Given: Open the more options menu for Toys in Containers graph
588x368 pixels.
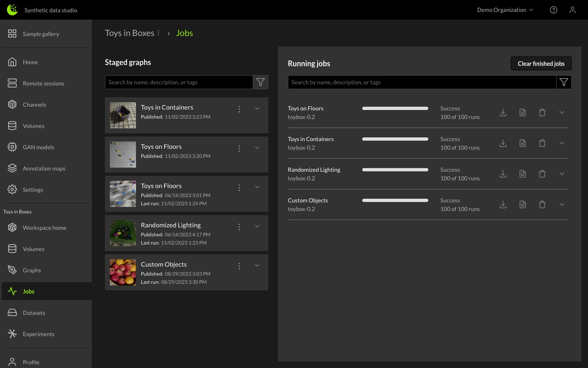Looking at the screenshot, I should coord(239,109).
